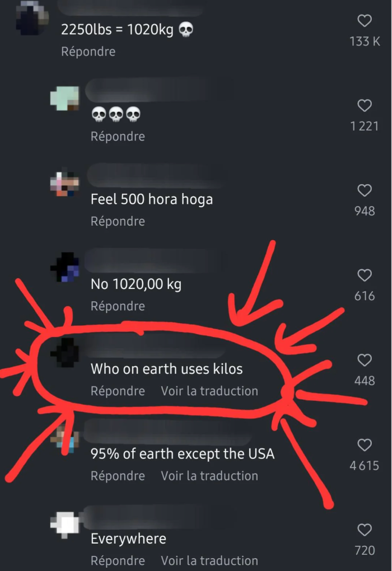The image size is (392, 571).
Task: Tap "Voir la traduction" under the "Everywhere" comment
Action: tap(209, 560)
